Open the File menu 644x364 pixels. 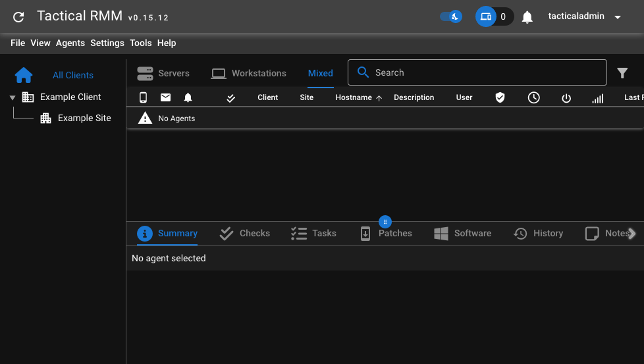pos(18,43)
